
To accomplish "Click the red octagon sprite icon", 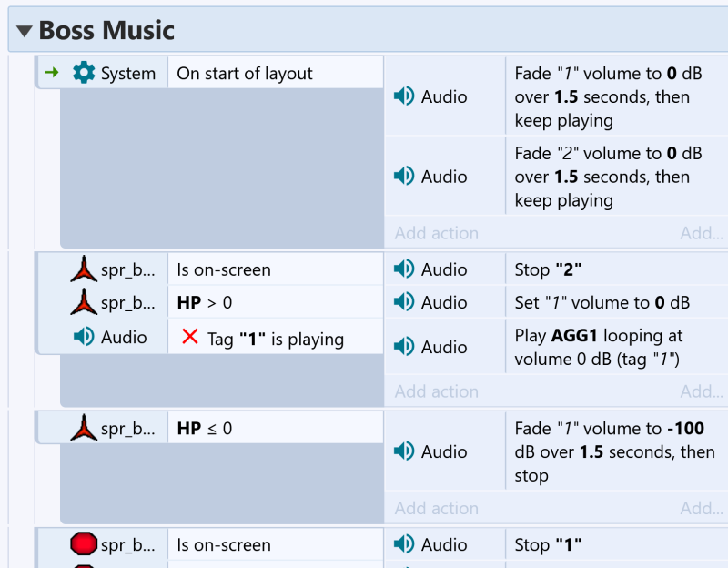I will click(84, 543).
